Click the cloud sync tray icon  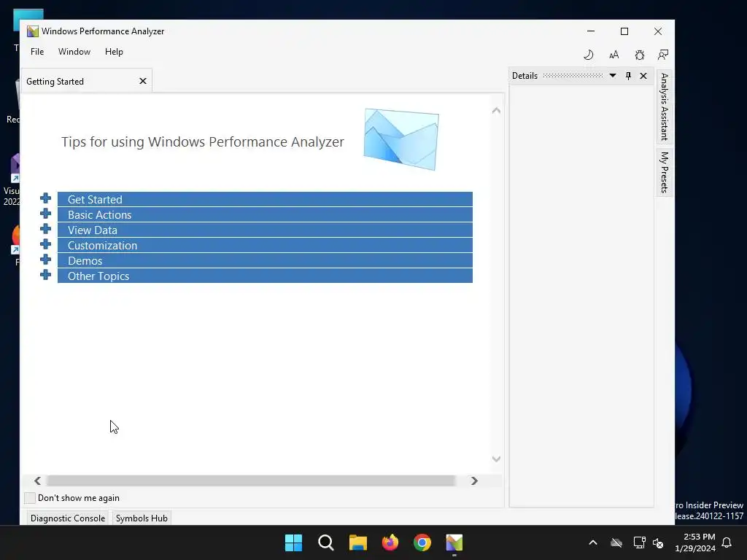tap(616, 542)
